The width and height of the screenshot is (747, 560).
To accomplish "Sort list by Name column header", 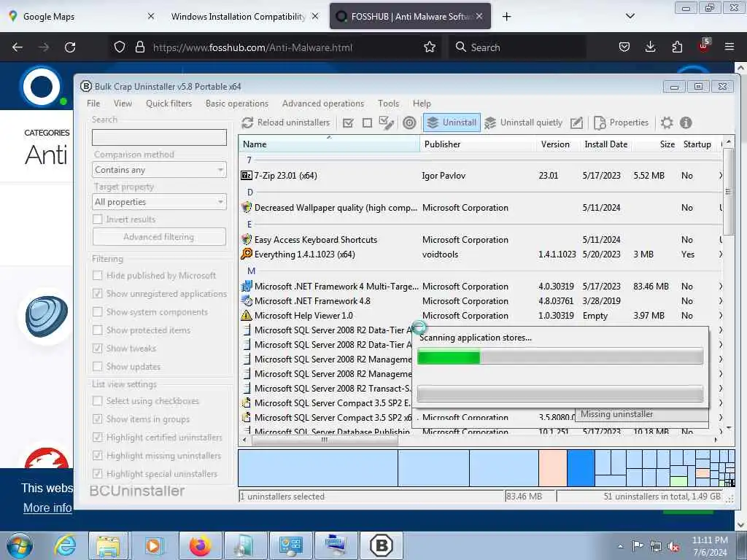I will point(329,144).
